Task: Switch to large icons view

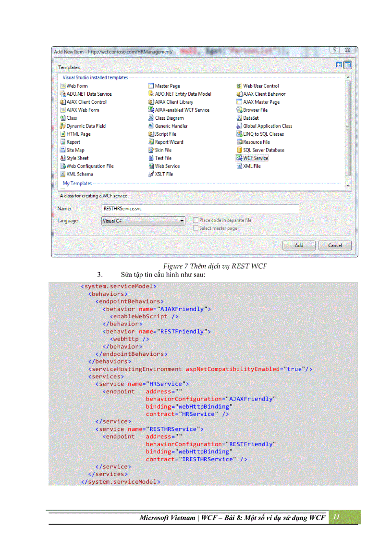Action: coord(347,64)
